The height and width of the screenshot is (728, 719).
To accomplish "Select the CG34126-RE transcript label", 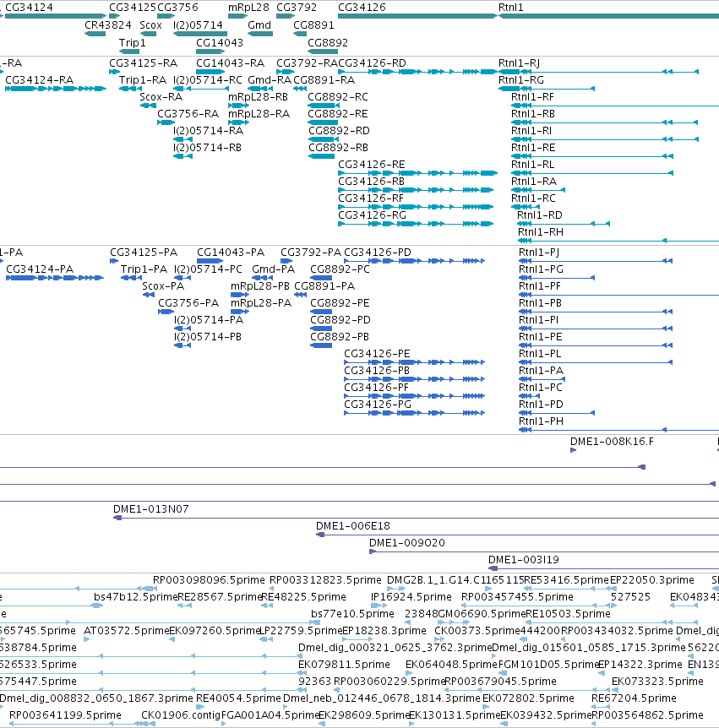I will point(372,165).
